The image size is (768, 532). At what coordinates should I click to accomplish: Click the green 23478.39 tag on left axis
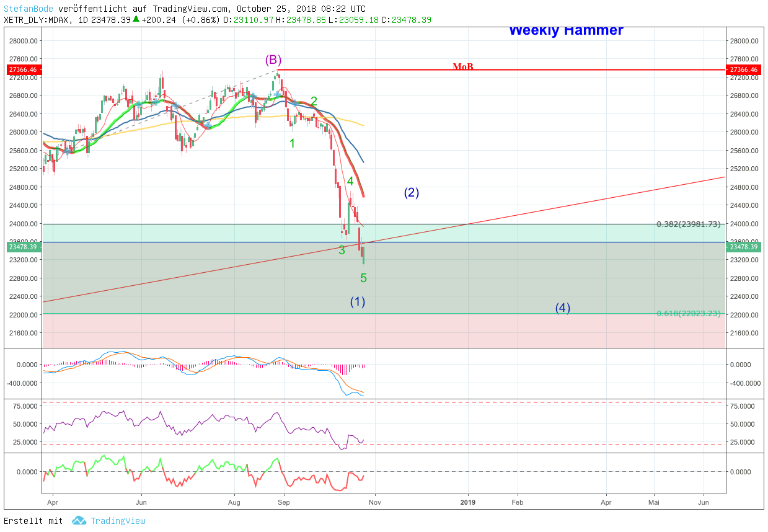coord(25,247)
